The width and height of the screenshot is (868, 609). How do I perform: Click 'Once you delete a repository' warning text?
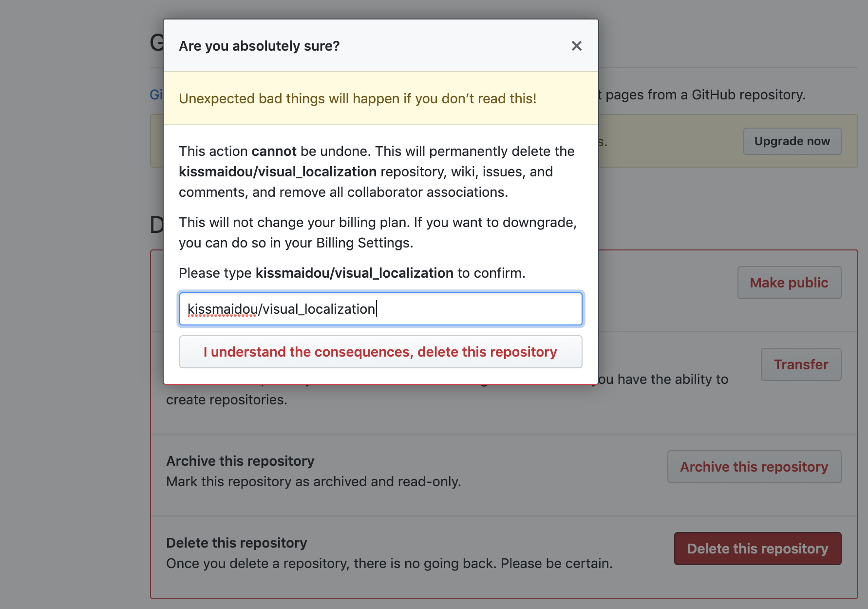point(390,563)
